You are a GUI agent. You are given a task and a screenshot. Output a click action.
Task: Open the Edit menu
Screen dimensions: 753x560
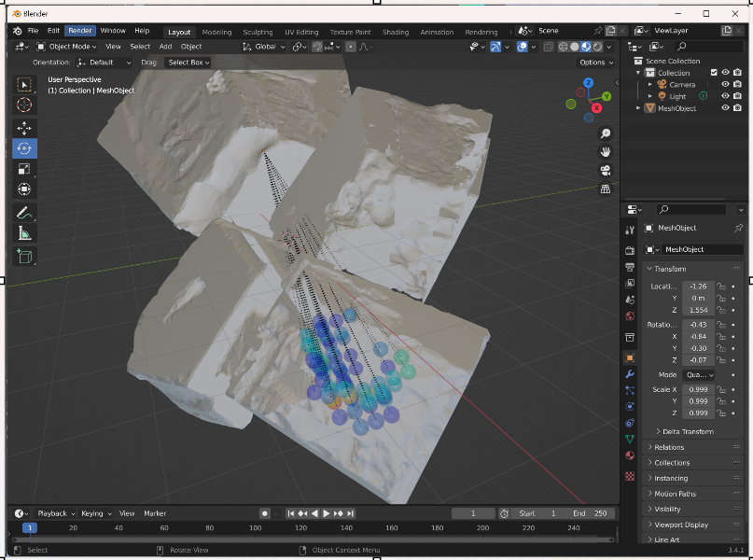coord(53,31)
